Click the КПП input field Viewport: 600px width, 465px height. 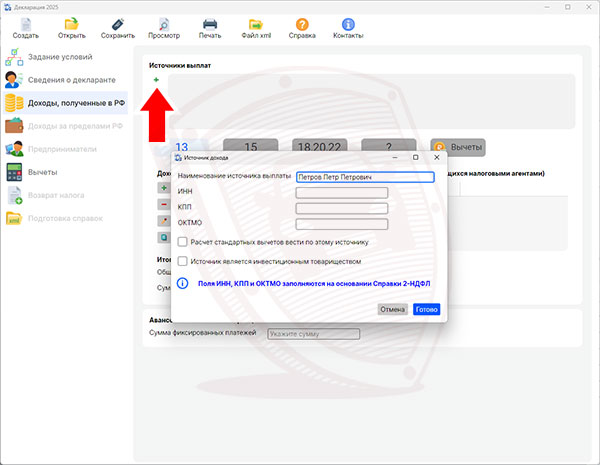click(341, 207)
